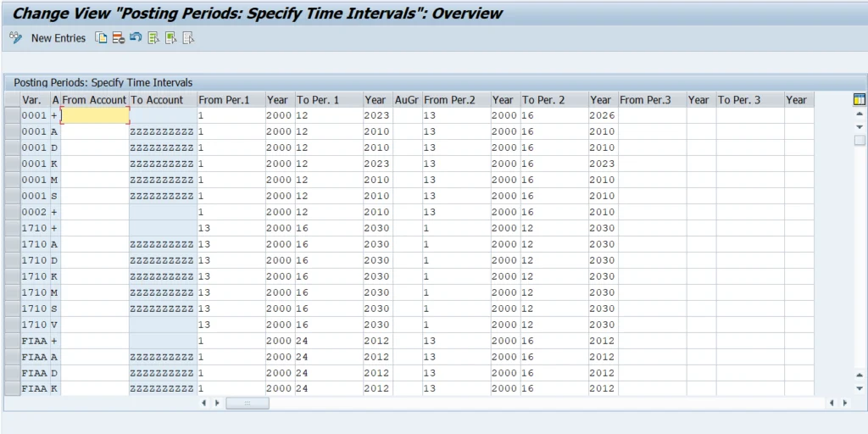Click the To Per. 1 column header
868x434 pixels.
coord(330,100)
